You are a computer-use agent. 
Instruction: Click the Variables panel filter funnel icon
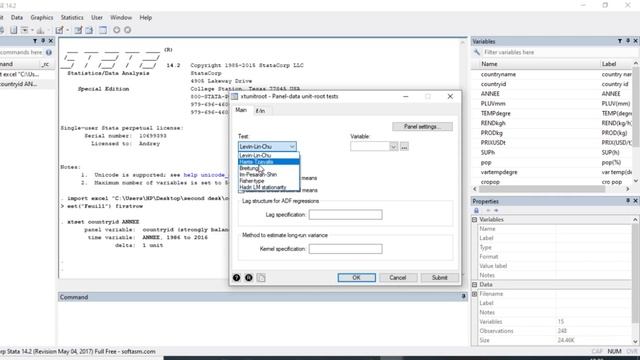point(620,41)
